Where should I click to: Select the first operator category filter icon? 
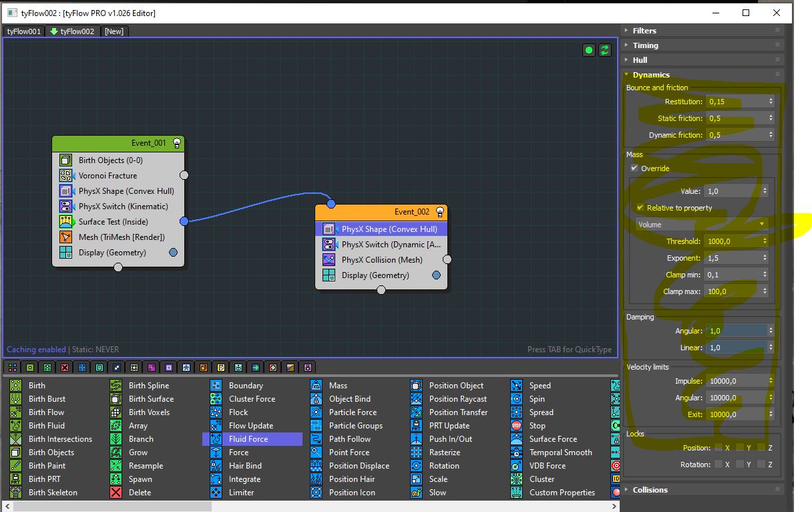pos(13,368)
